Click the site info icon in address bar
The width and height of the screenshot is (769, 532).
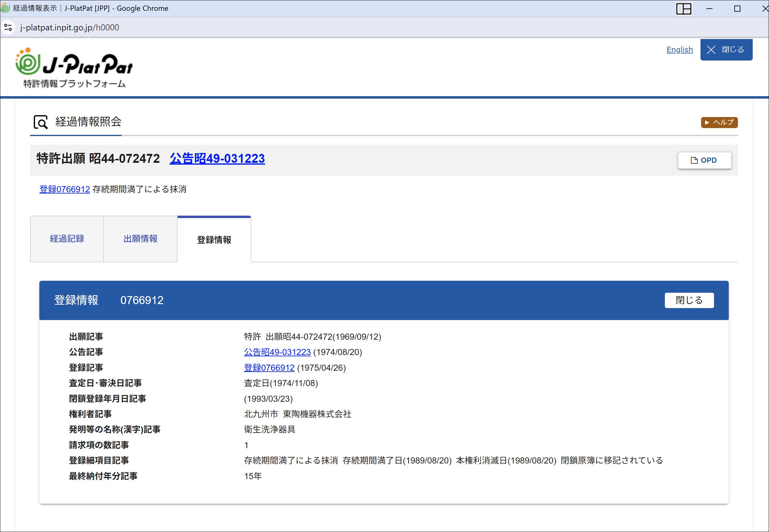click(x=8, y=27)
